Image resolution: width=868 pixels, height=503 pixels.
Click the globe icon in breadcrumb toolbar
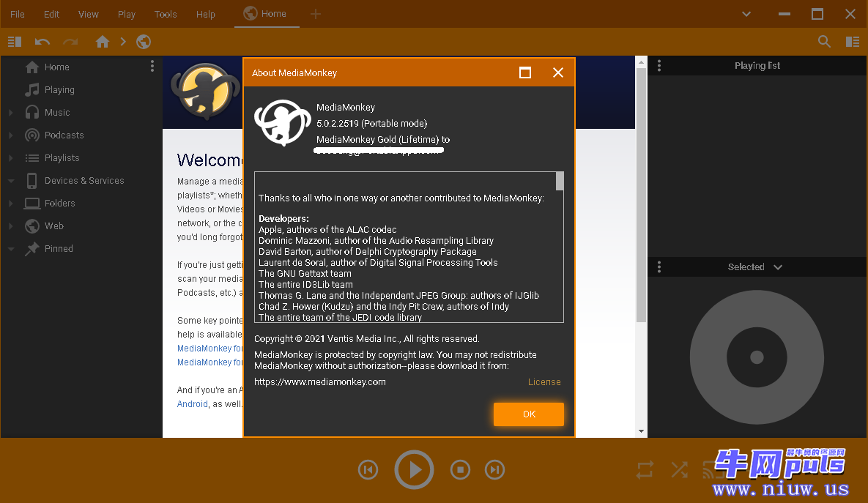(144, 42)
